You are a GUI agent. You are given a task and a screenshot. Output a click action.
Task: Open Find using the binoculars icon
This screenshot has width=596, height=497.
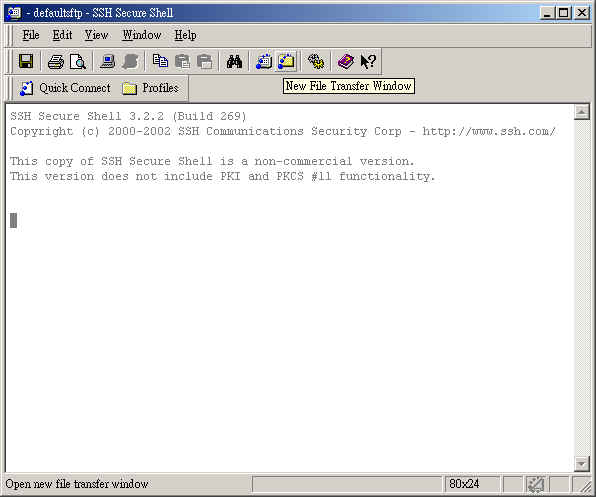pos(234,61)
